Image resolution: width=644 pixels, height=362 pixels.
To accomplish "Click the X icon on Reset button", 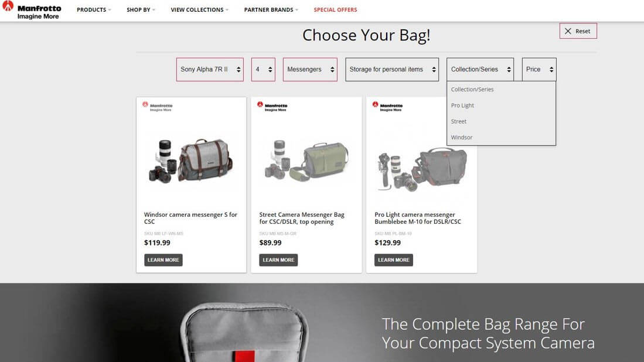I will point(568,31).
